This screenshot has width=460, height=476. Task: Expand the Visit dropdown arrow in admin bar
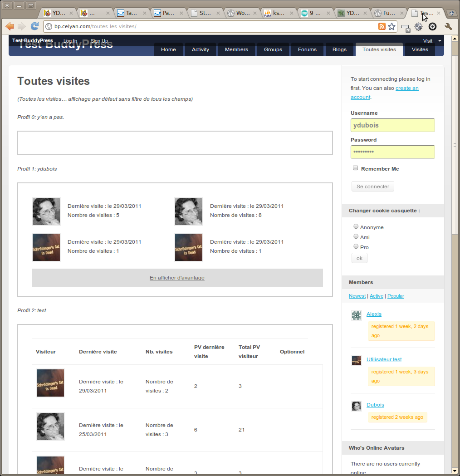pos(440,41)
